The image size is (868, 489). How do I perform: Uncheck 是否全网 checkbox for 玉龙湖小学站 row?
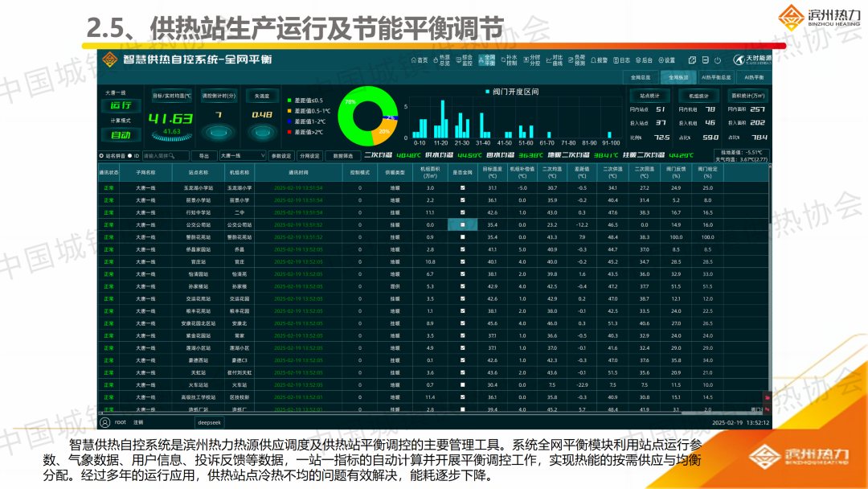(x=462, y=187)
